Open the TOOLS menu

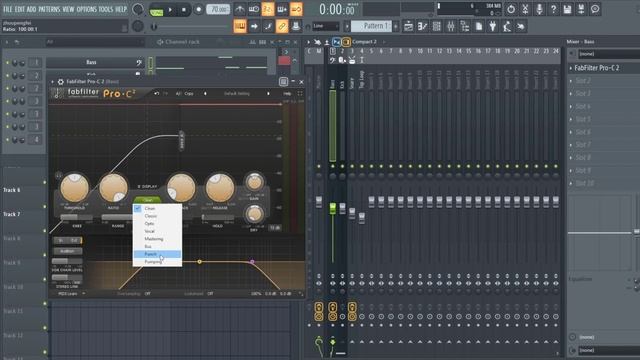(106, 9)
